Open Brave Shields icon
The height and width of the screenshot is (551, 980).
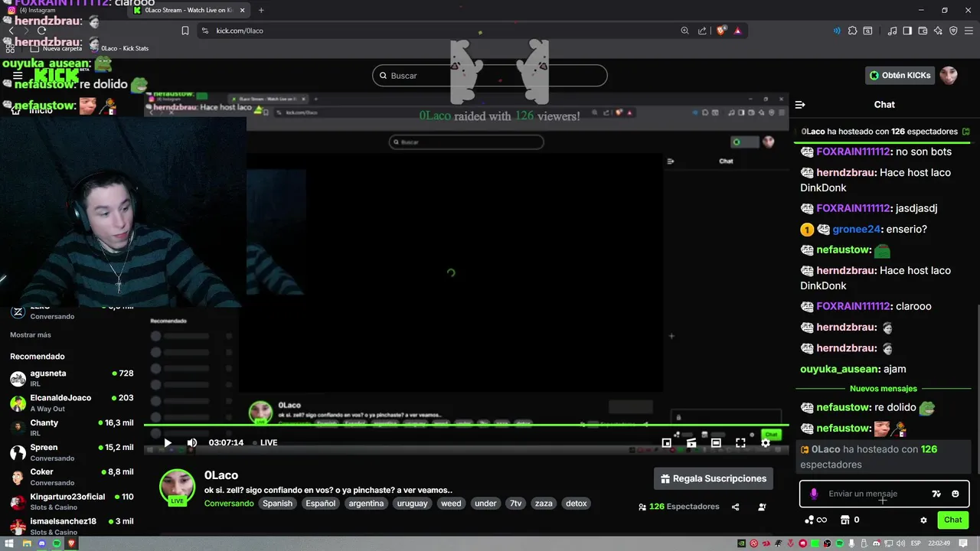tap(721, 31)
